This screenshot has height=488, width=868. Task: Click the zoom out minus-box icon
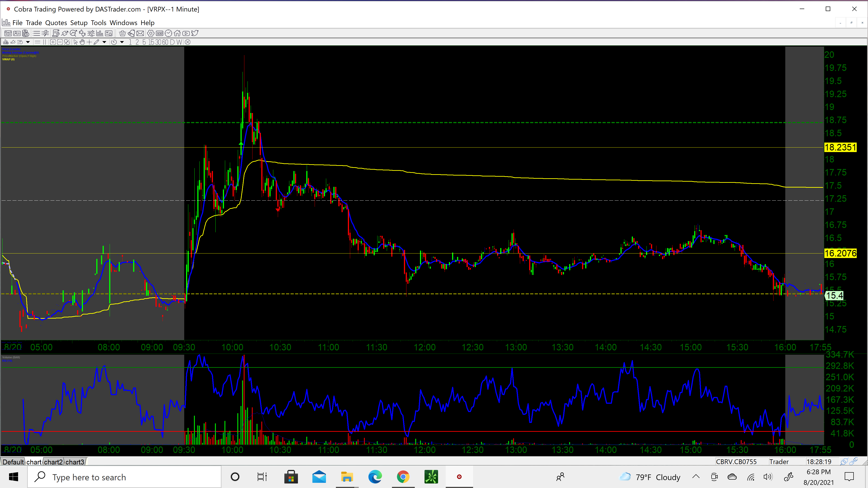(60, 42)
